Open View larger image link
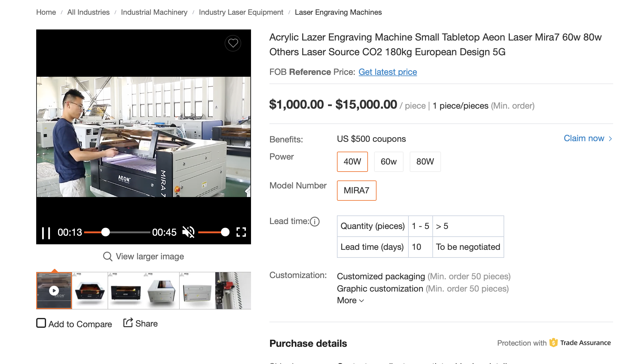 click(x=150, y=256)
